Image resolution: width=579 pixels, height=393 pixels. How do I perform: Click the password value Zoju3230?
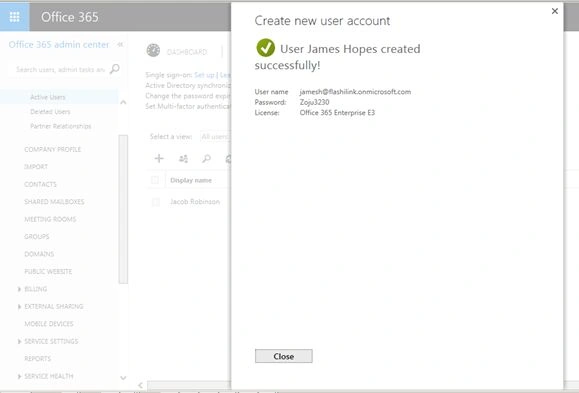point(314,102)
